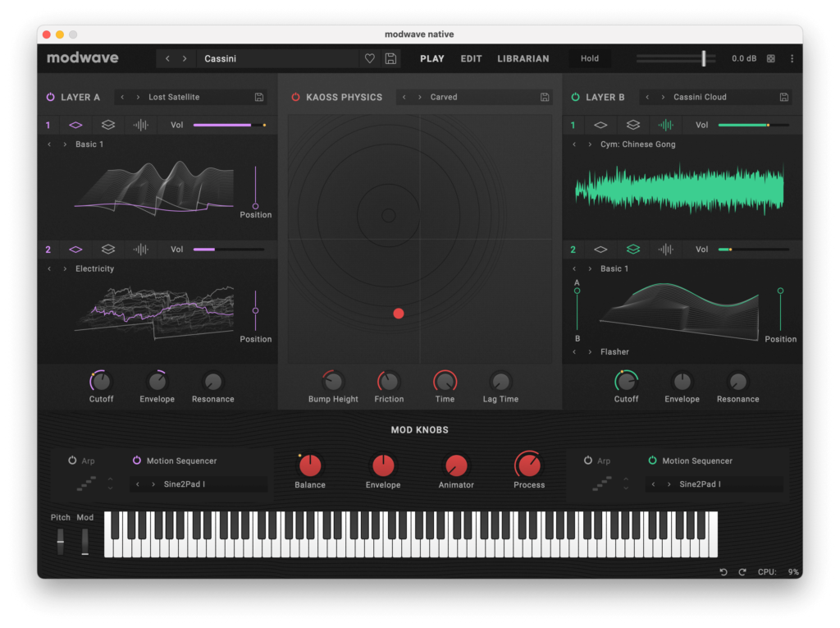
Task: Select sample mode for Layer B oscillator 1
Action: [x=666, y=125]
